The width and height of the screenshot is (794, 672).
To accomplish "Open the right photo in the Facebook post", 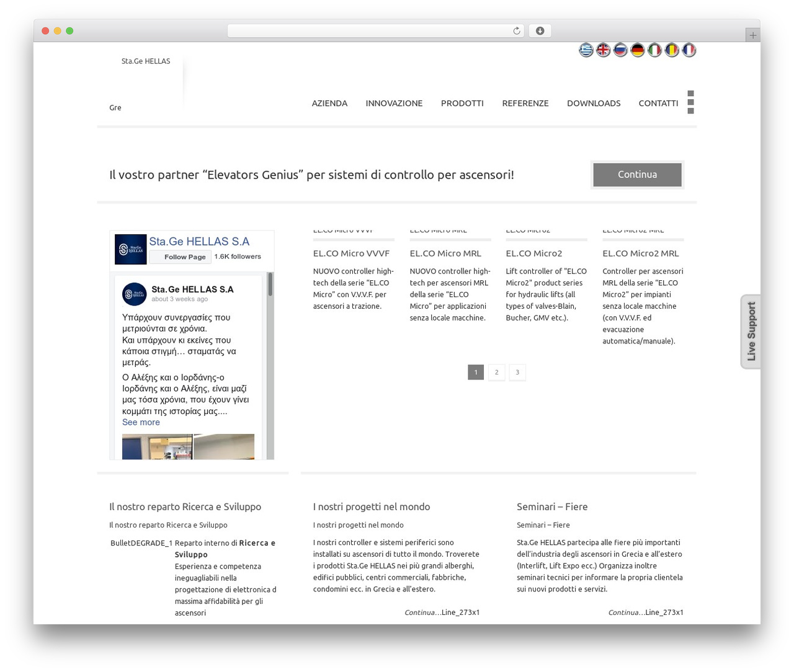I will pyautogui.click(x=224, y=447).
